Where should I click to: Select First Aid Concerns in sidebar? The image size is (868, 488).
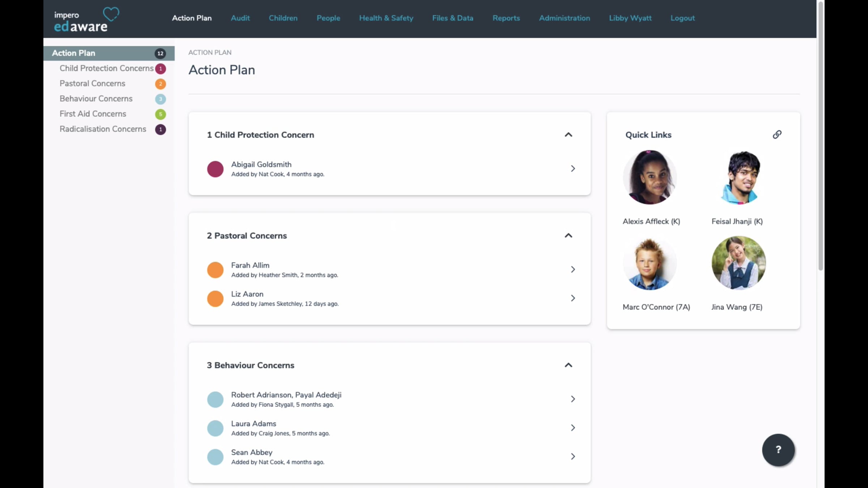(93, 114)
